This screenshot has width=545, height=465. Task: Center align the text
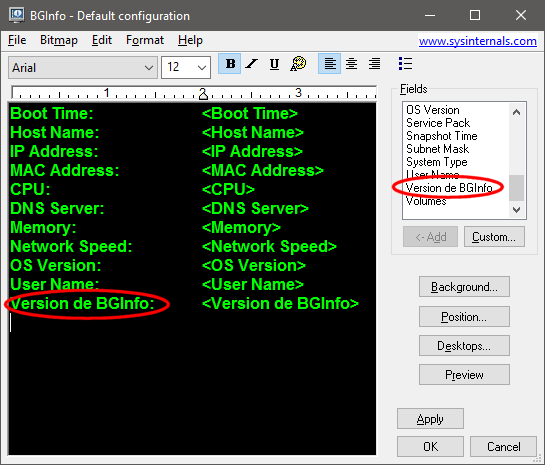[x=351, y=64]
